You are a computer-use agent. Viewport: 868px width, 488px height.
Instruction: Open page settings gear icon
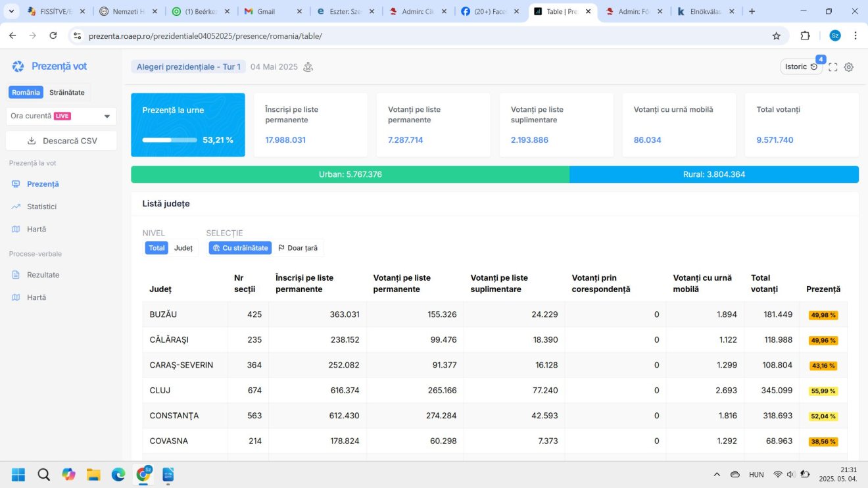[849, 67]
